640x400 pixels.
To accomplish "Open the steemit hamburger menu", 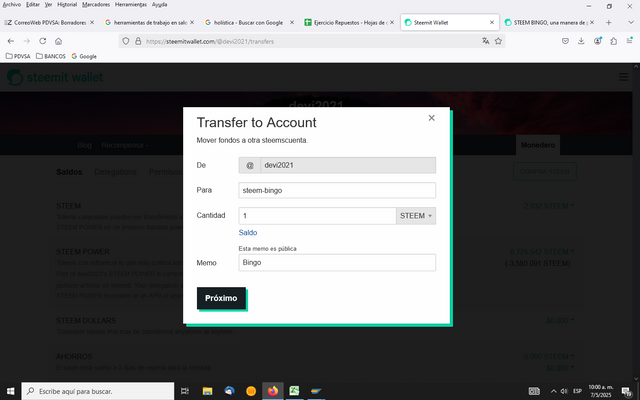I will click(623, 77).
